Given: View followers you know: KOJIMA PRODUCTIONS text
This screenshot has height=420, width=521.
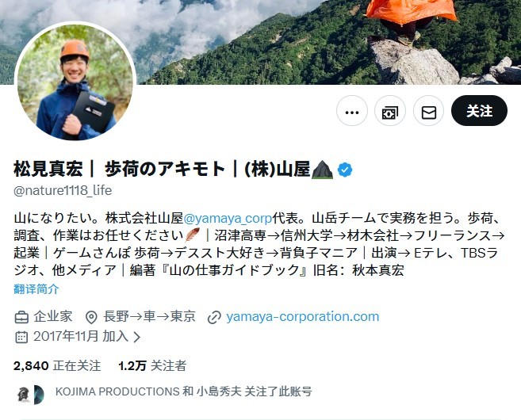Looking at the screenshot, I should 117,391.
